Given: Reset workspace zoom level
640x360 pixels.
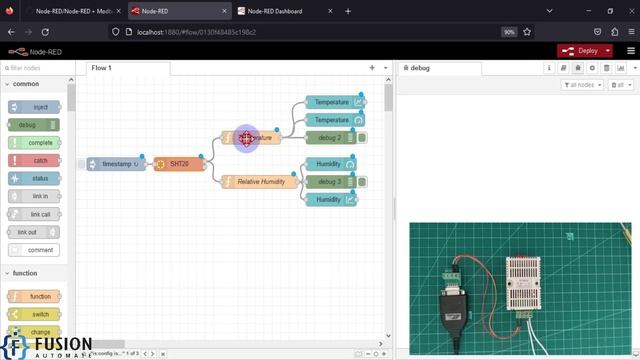Looking at the screenshot, I should coord(376,354).
